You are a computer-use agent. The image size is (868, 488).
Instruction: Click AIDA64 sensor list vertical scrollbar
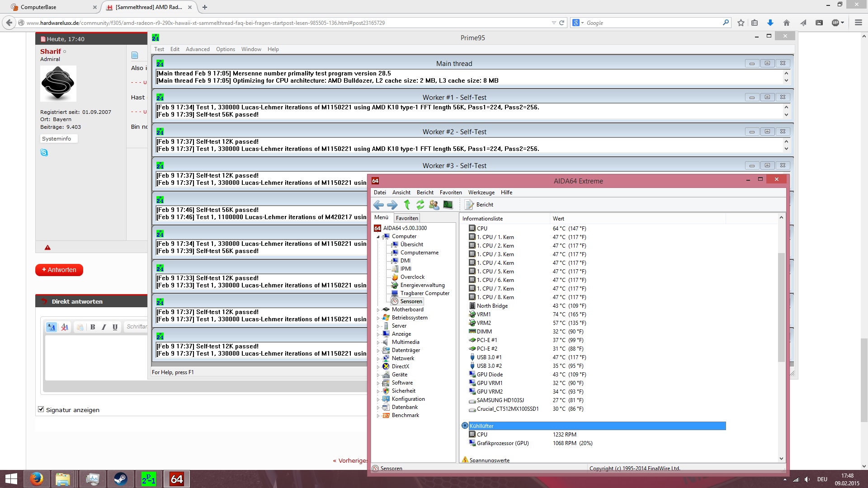(781, 307)
